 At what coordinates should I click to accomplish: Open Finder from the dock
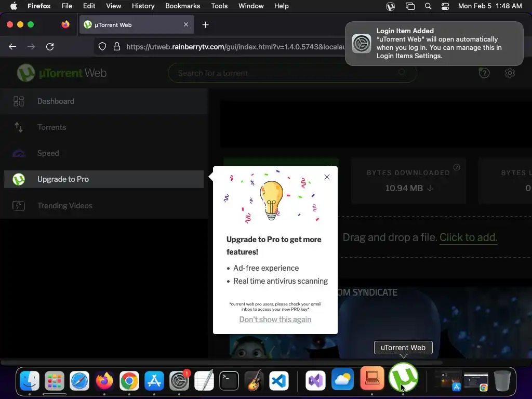(x=30, y=381)
